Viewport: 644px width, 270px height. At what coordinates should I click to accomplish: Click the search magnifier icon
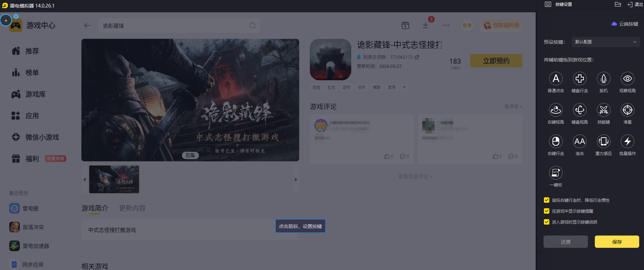[252, 26]
